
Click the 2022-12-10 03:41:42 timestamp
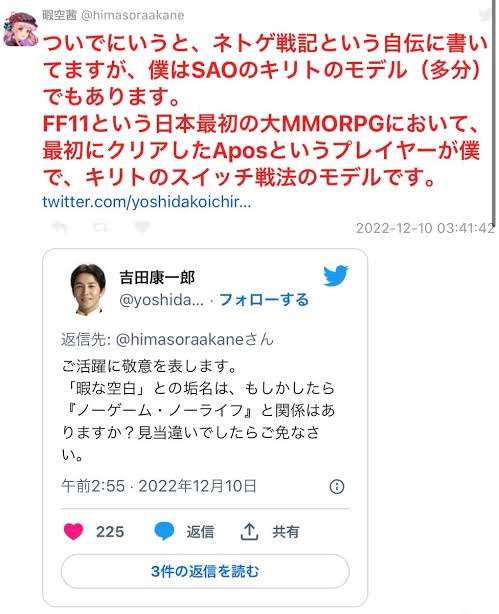coord(425,228)
